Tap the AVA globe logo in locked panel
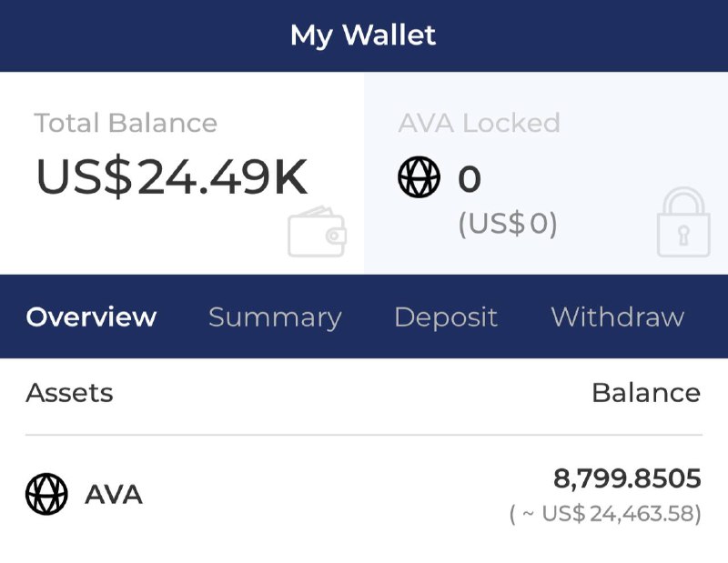 (419, 176)
